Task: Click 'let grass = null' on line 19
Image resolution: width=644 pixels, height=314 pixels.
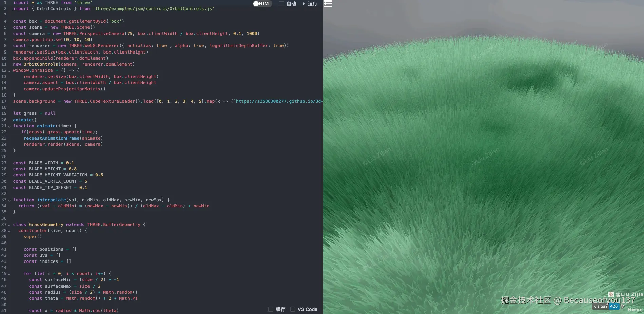Action: 34,113
